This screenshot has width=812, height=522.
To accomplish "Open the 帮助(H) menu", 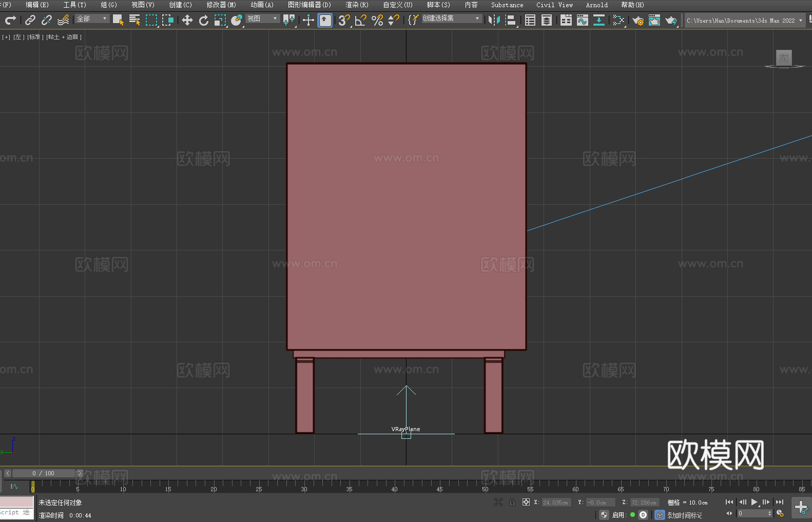I will 632,5.
